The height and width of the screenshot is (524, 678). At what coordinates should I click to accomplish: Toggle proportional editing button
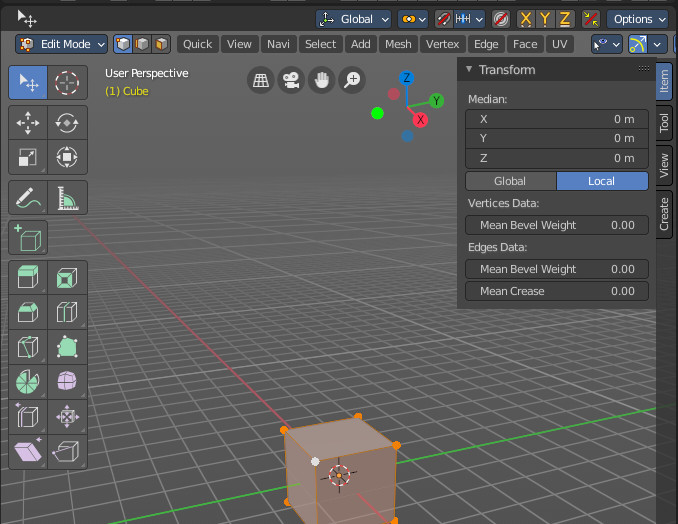pos(501,19)
